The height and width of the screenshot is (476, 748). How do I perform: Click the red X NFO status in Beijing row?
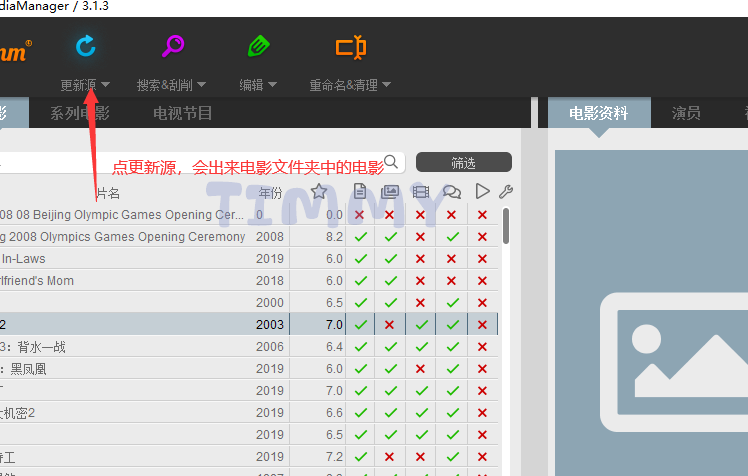tap(360, 215)
